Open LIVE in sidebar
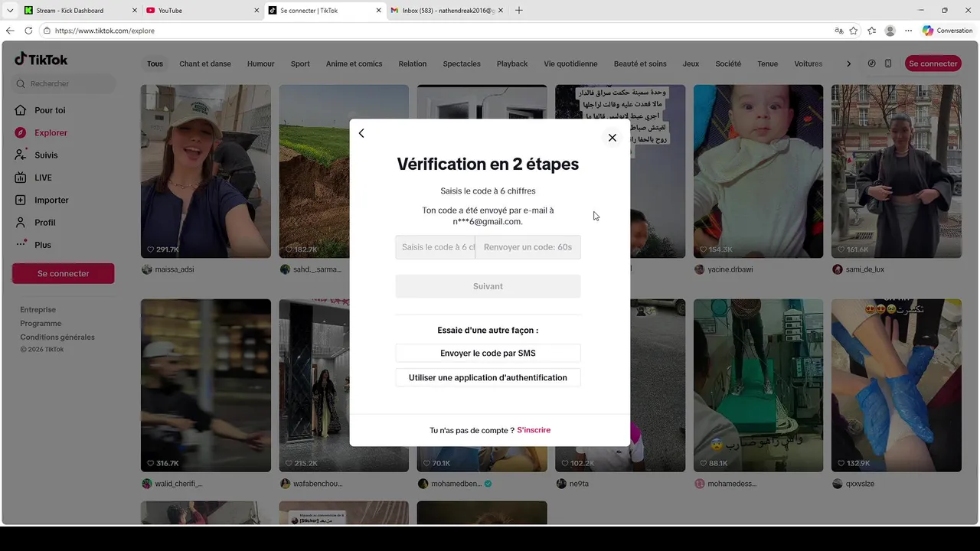980x551 pixels. pyautogui.click(x=43, y=178)
